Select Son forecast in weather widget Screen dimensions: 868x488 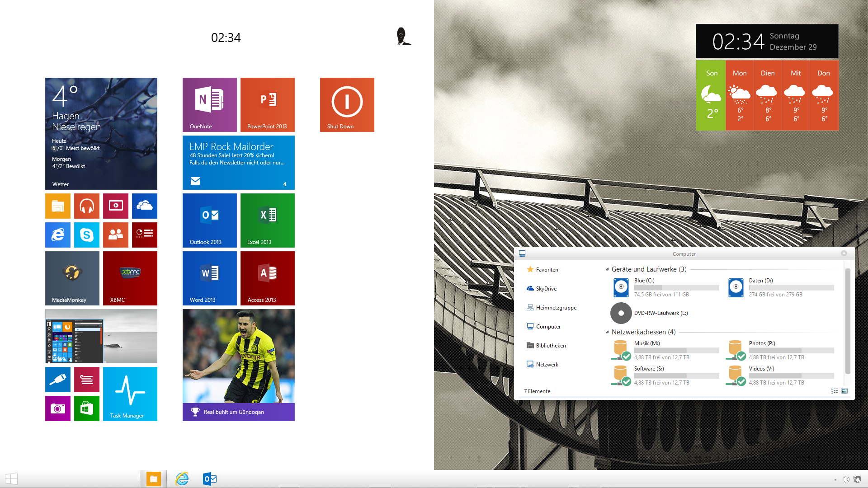[712, 95]
